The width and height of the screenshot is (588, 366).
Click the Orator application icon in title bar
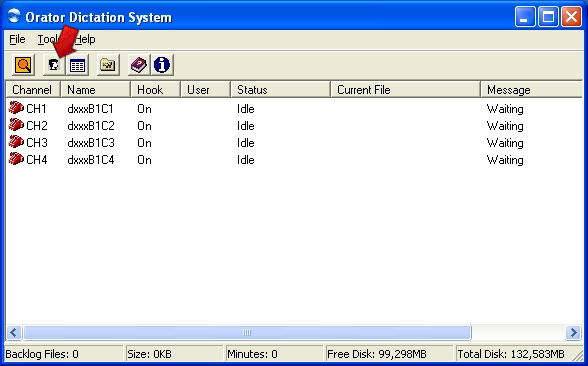click(14, 16)
